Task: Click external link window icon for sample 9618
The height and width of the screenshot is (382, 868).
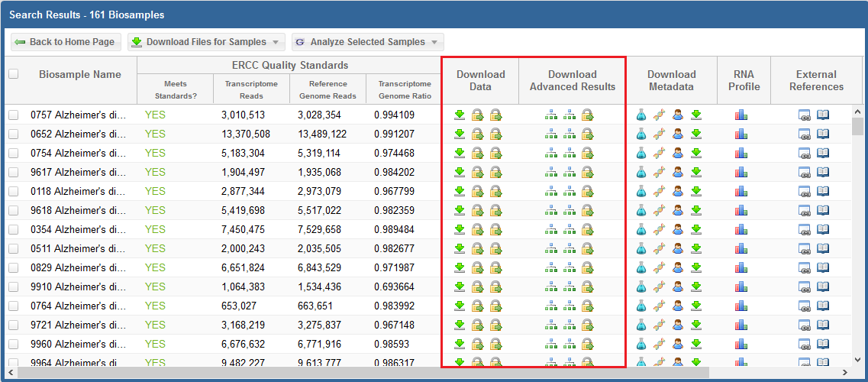Action: [x=805, y=210]
